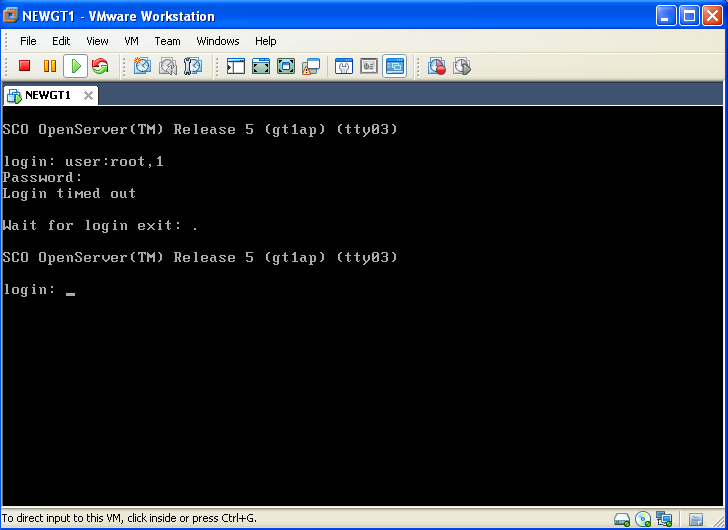The width and height of the screenshot is (728, 530).
Task: Start recording VM activity with red dot icon
Action: click(x=436, y=66)
